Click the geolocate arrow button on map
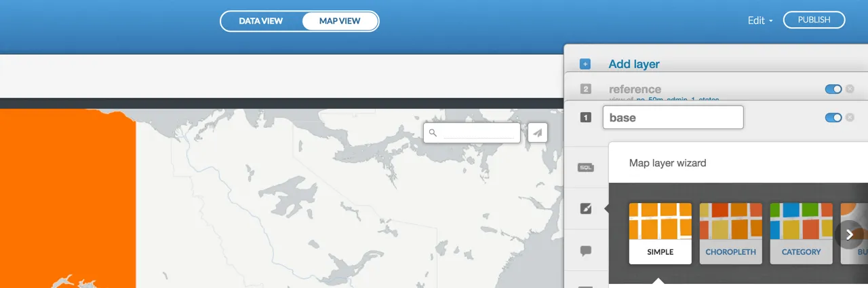The width and height of the screenshot is (868, 288). tap(538, 132)
